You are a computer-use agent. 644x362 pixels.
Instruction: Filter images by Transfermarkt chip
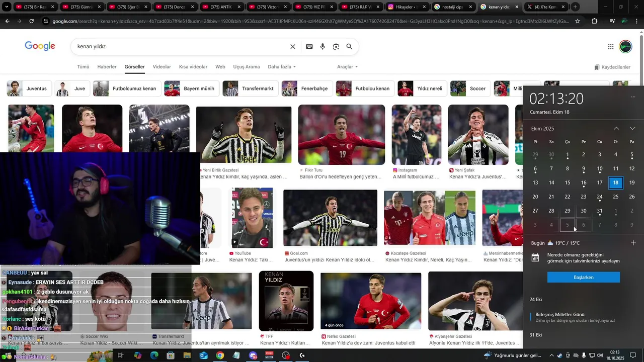[x=250, y=88]
